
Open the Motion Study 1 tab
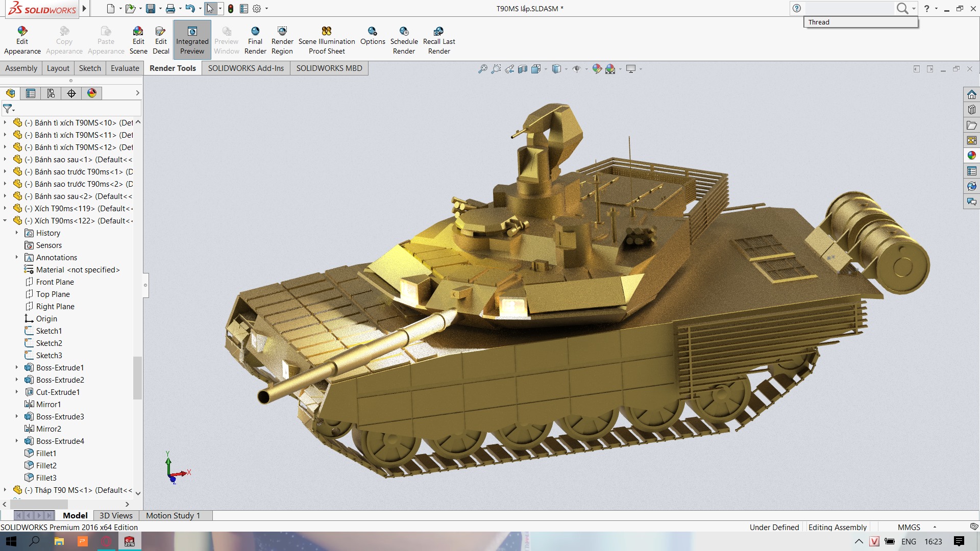click(174, 515)
